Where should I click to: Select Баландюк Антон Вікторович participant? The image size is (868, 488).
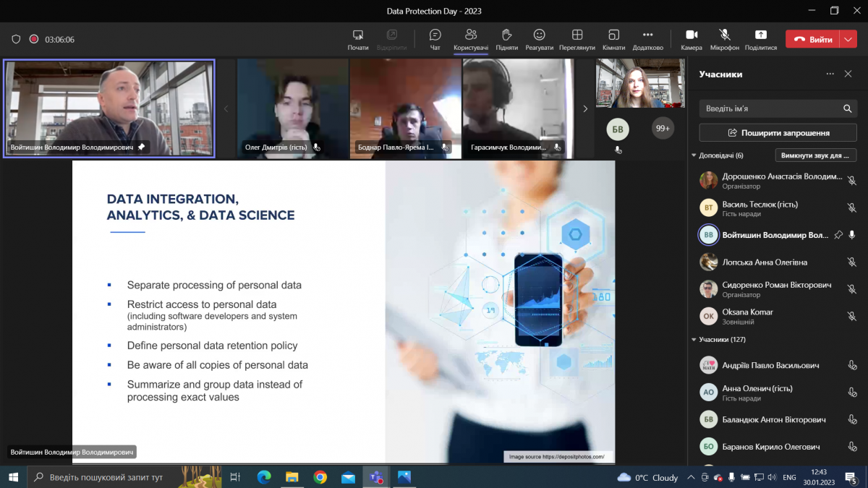pos(778,419)
